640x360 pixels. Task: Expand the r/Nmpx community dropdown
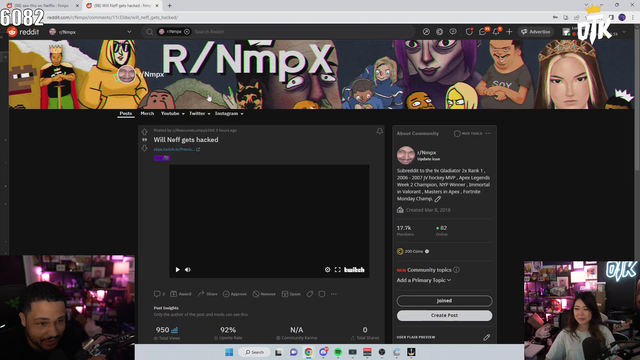tap(129, 32)
